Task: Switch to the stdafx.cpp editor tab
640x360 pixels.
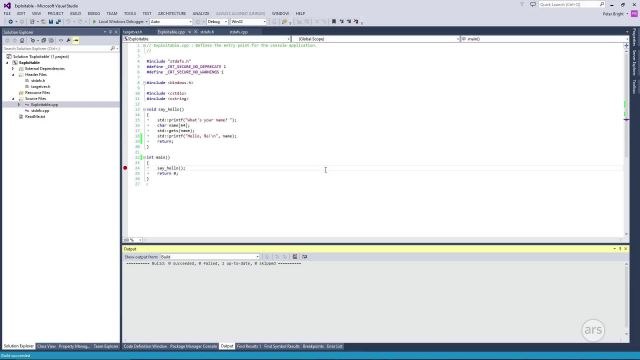Action: [239, 32]
